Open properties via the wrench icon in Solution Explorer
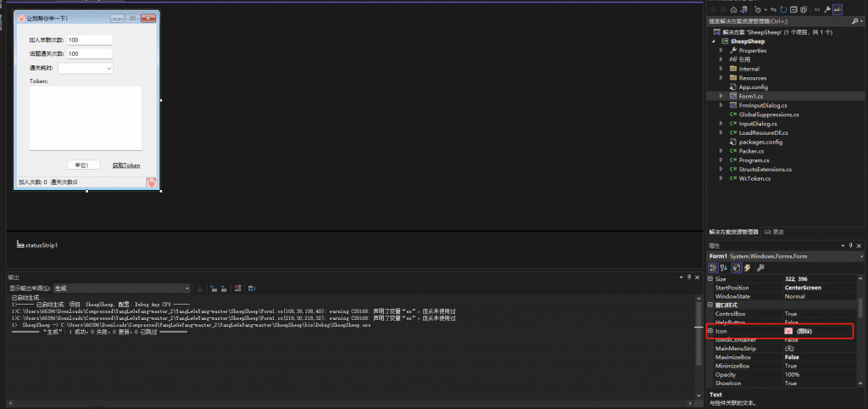868x409 pixels. (x=827, y=9)
